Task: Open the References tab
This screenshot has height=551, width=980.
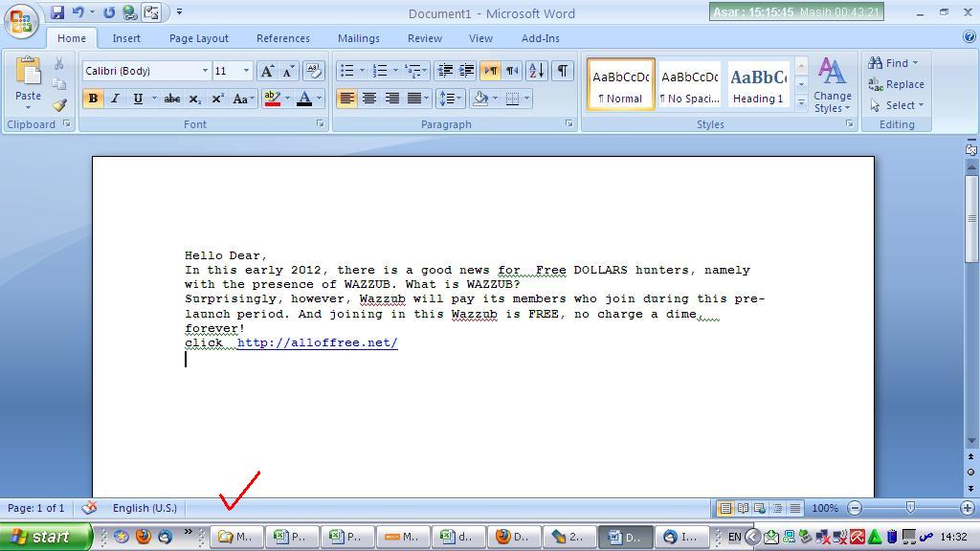Action: 283,38
